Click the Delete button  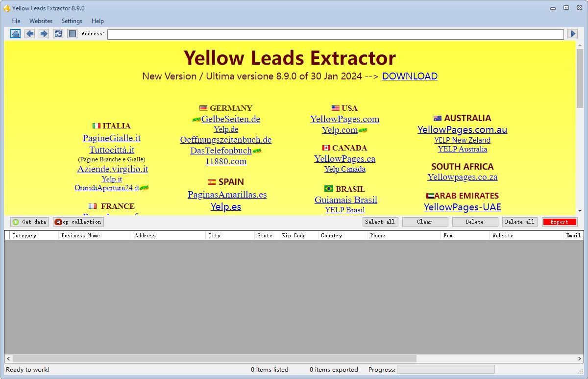(475, 222)
